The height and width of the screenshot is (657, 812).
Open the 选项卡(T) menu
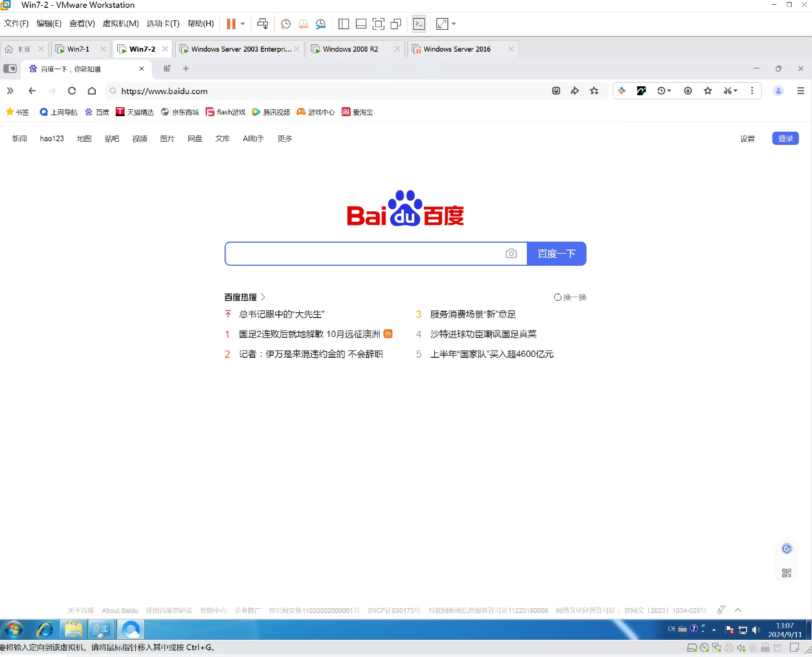pos(163,24)
